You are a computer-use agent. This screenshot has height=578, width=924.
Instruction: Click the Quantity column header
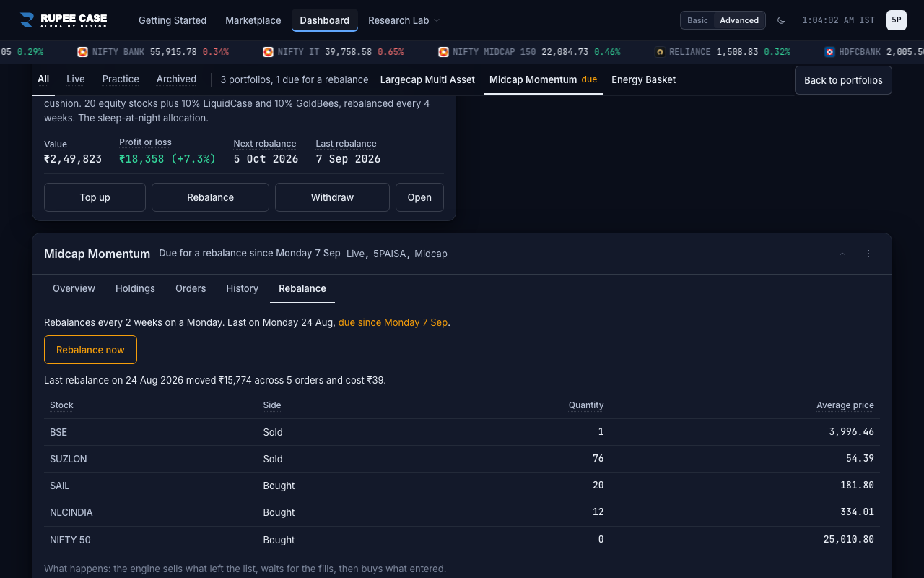click(x=586, y=405)
